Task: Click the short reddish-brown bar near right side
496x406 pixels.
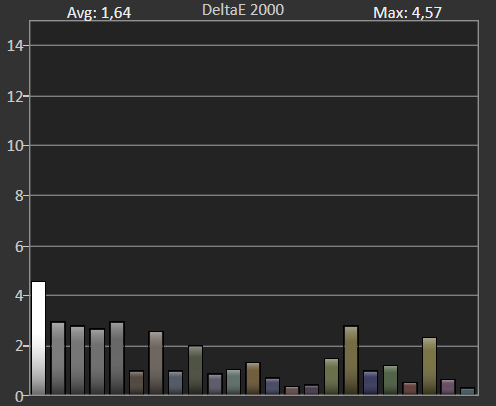Action: point(410,389)
